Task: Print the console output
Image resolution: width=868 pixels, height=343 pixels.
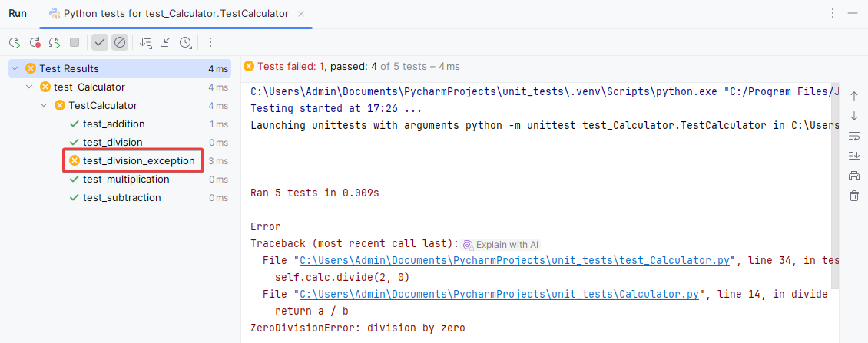Action: click(853, 176)
